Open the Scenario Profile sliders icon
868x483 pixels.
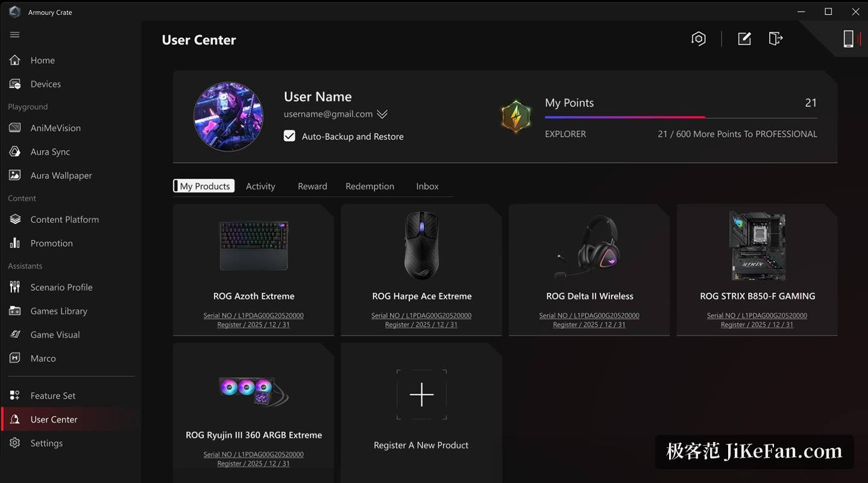pyautogui.click(x=15, y=287)
